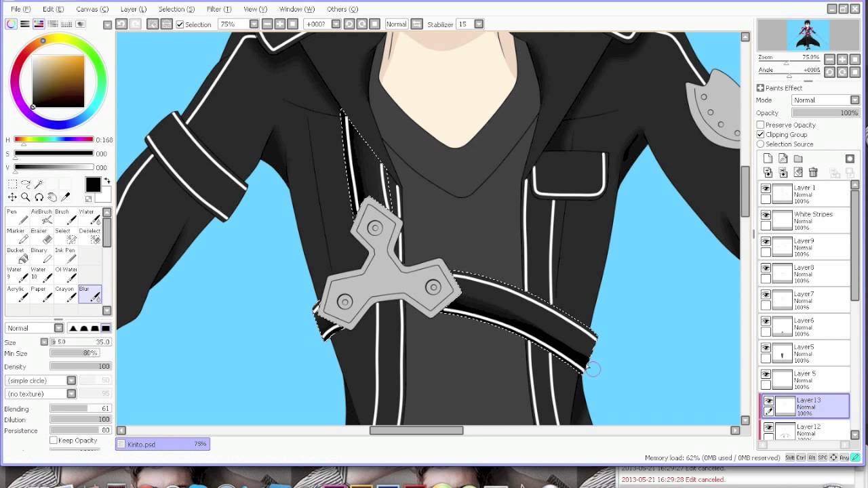This screenshot has width=868, height=488.
Task: Show the RGB slider panel icon
Action: 25,24
